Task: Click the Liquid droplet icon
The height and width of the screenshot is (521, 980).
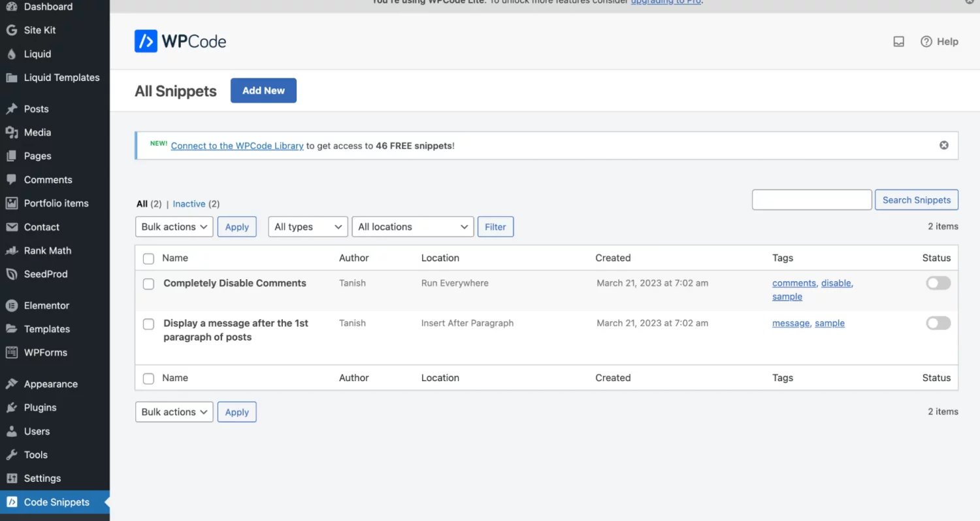Action: coord(11,54)
